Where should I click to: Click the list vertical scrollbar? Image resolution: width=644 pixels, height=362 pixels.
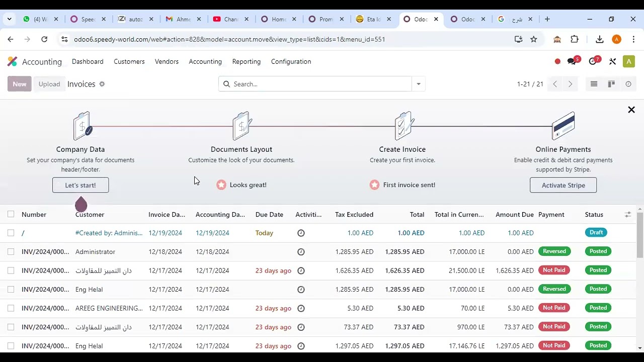[640, 236]
